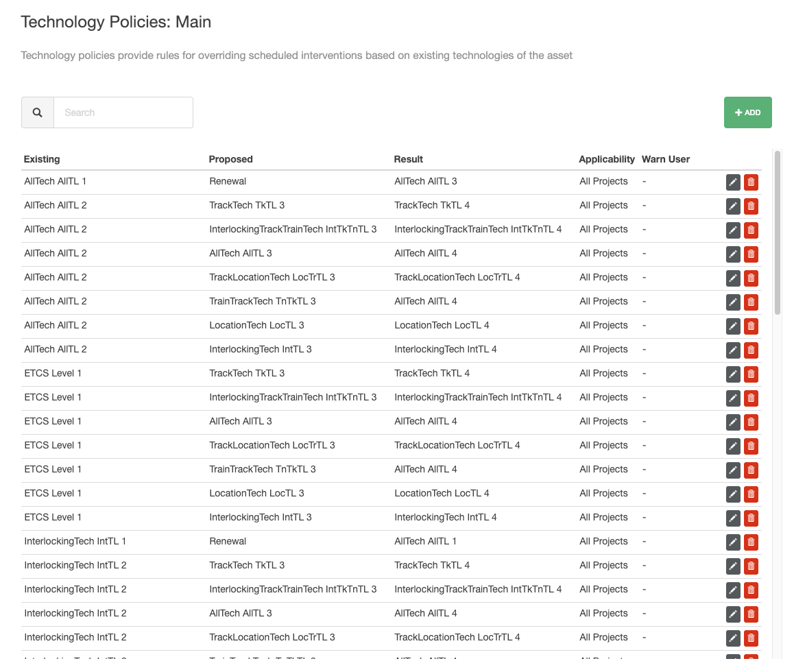Click the Proposed column header
Image resolution: width=794 pixels, height=672 pixels.
click(230, 159)
